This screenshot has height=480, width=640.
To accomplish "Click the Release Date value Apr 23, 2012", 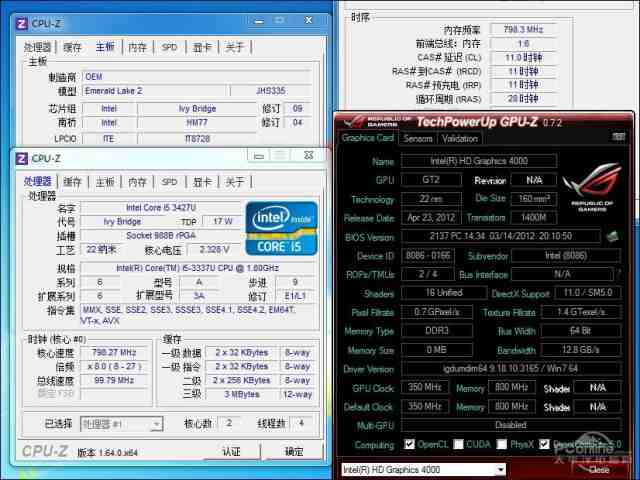I will tap(431, 217).
